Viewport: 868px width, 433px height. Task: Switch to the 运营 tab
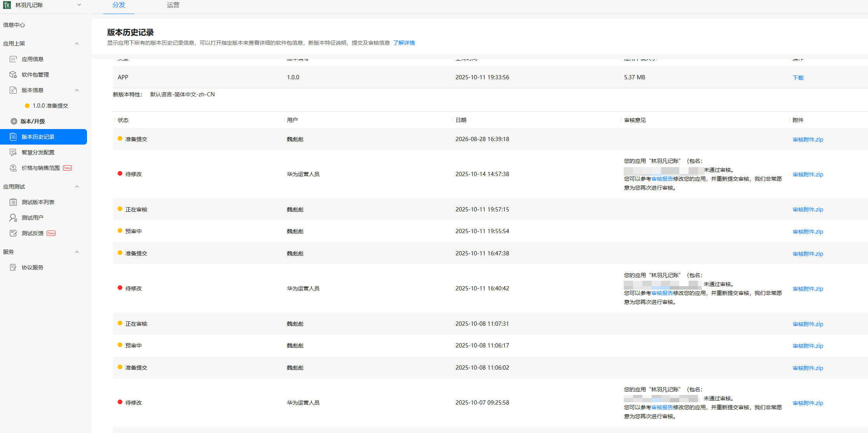click(173, 5)
